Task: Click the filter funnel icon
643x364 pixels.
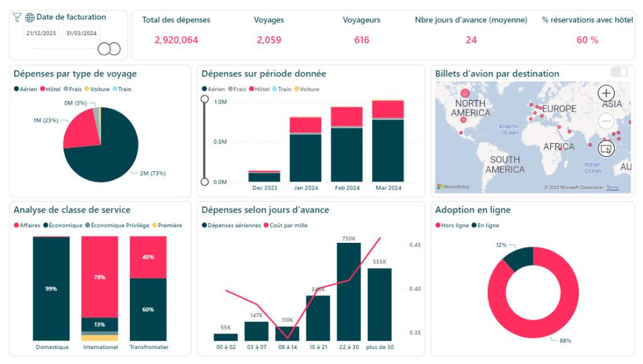Action: click(17, 18)
